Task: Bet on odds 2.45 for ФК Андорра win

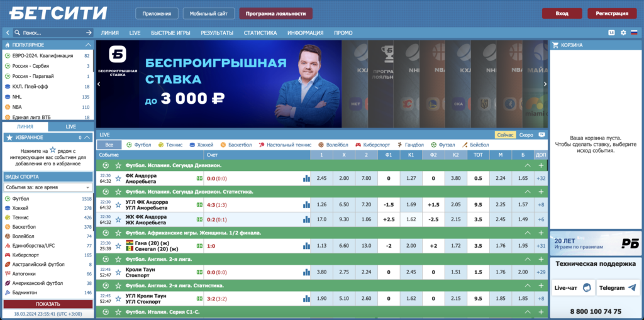Action: coord(321,179)
